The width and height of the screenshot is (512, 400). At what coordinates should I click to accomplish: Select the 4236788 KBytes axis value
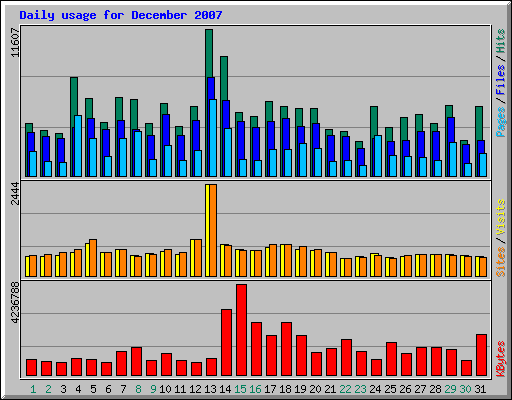(15, 303)
